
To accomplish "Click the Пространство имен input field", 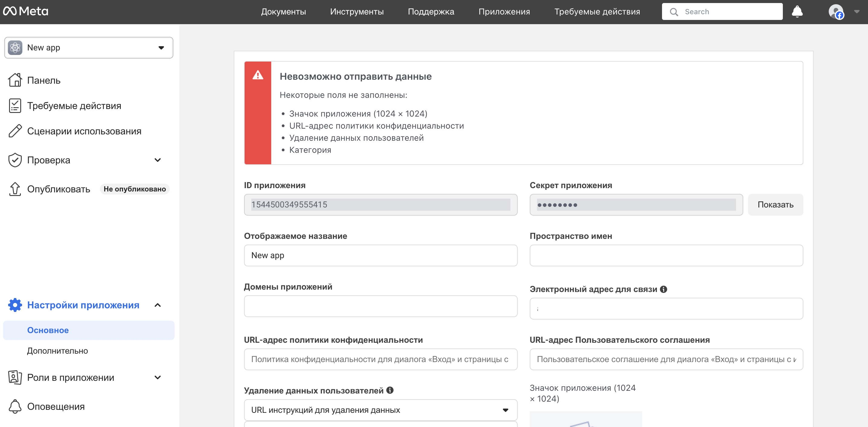I will point(666,255).
